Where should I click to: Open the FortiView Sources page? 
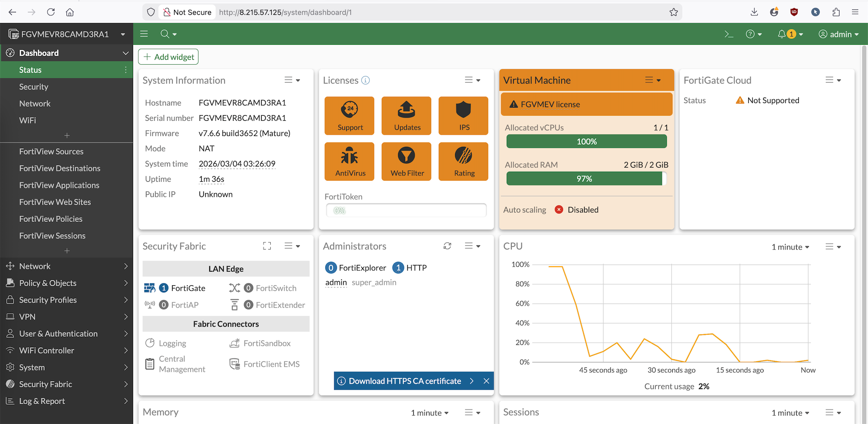[51, 151]
